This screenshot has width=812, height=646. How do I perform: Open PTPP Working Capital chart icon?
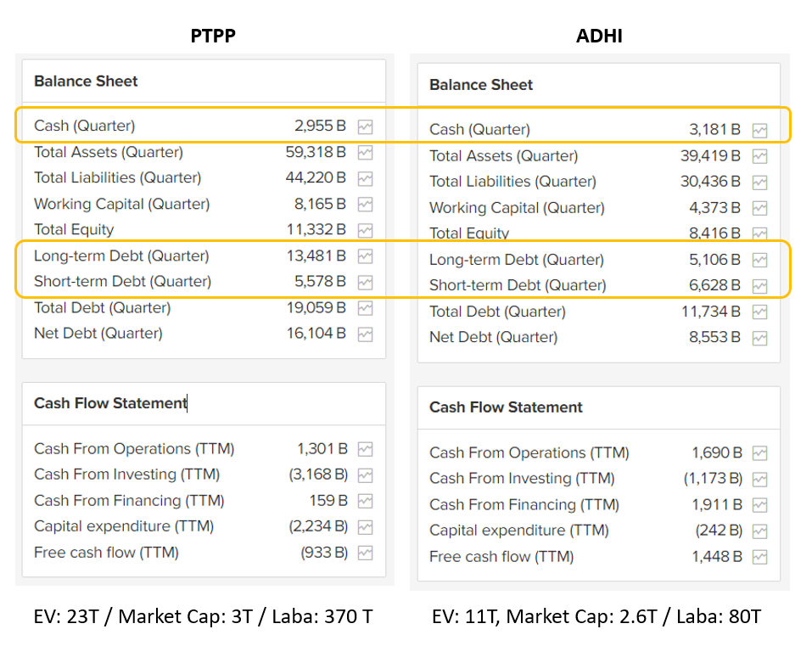365,205
